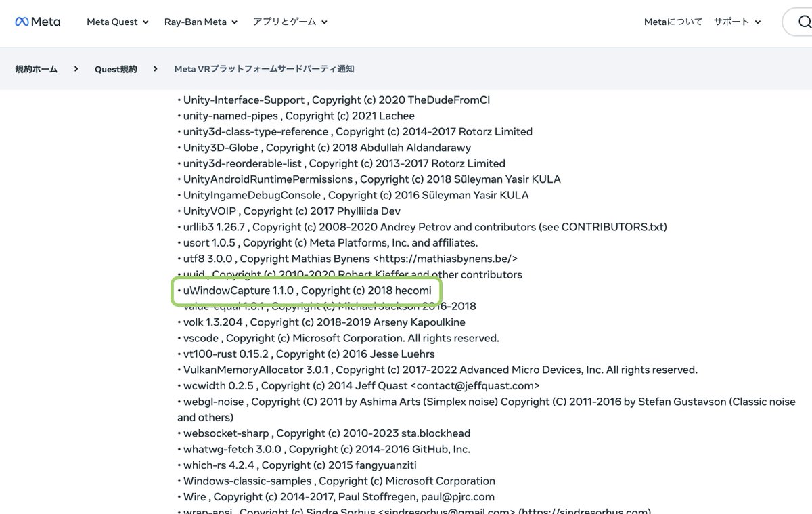Screen dimensions: 812x514
Task: Click the vt100-rust 0.15.2 entry
Action: point(306,354)
